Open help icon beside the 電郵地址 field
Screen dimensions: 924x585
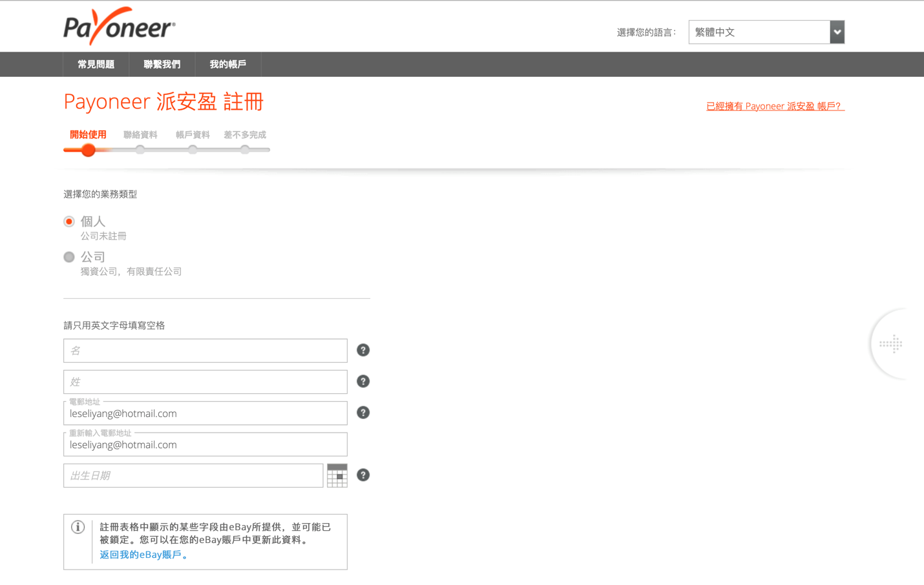[x=363, y=413]
